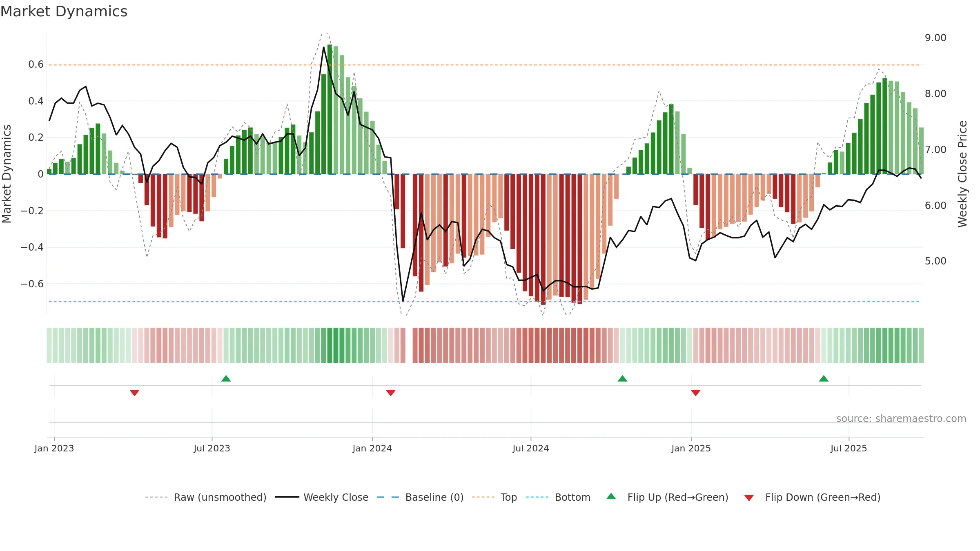
Task: Click the 9.00 price axis label
Action: point(935,38)
